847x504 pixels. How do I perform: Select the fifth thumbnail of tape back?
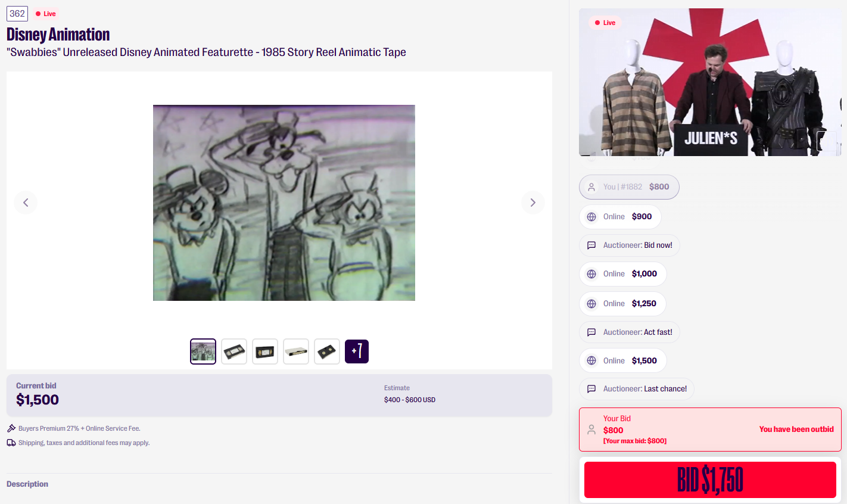tap(327, 351)
